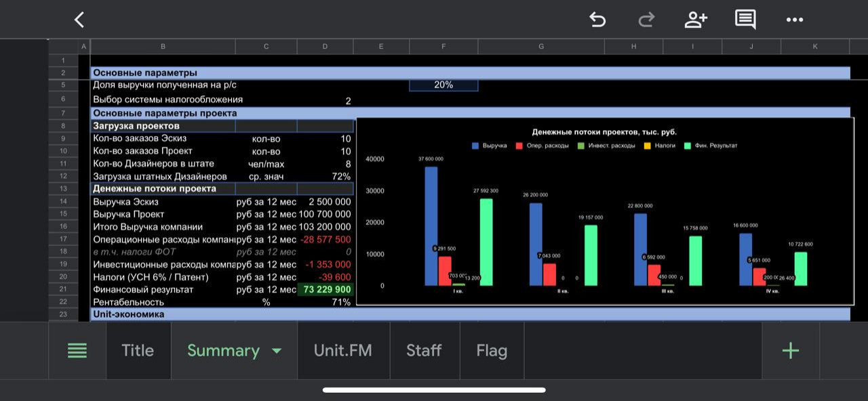Open the all sheets list icon
Viewport: 868px width, 401px height.
pyautogui.click(x=77, y=350)
